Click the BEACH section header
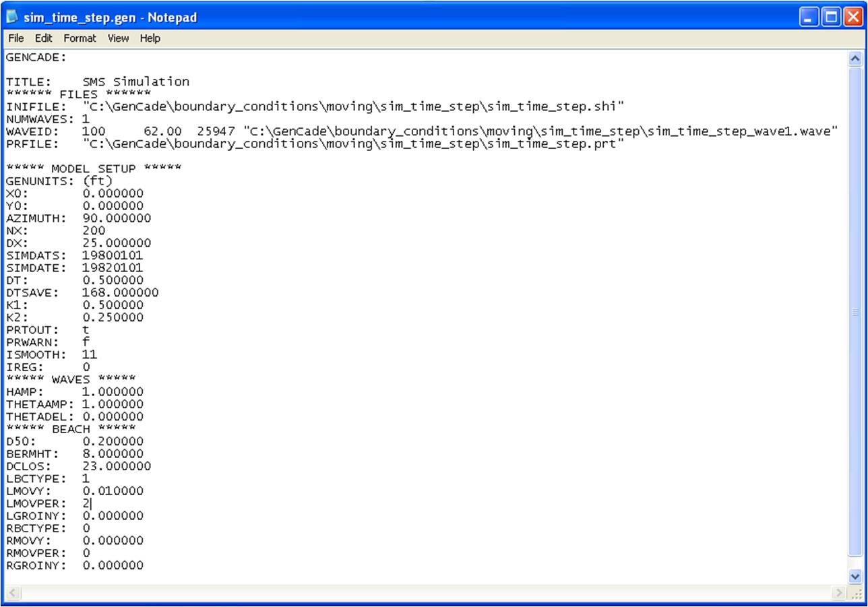Viewport: 868px width, 607px height. pos(71,428)
